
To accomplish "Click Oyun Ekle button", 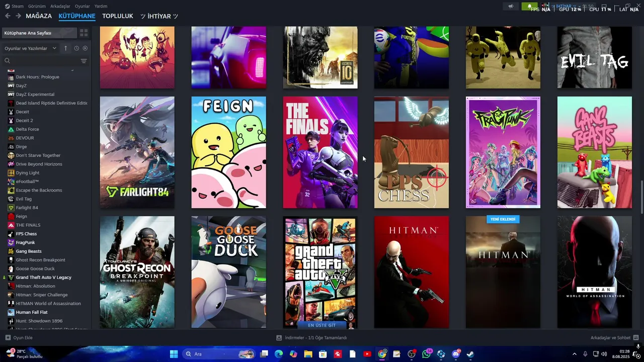I will pyautogui.click(x=19, y=338).
